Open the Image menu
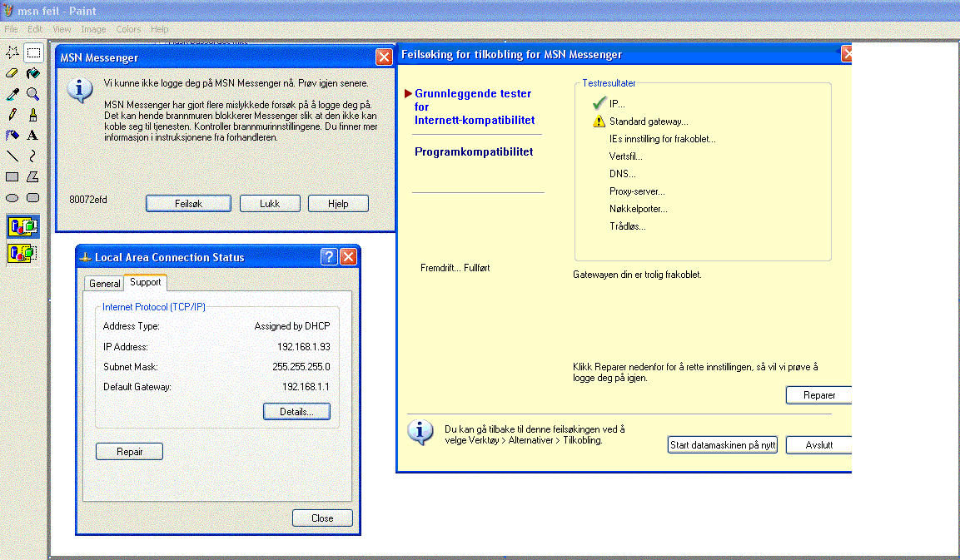The height and width of the screenshot is (560, 960). click(94, 29)
